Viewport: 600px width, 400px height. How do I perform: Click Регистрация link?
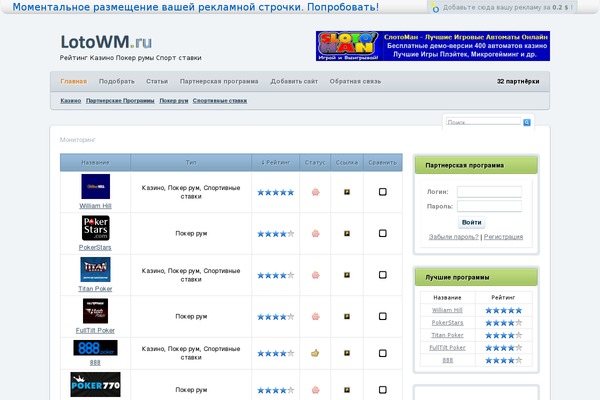tap(503, 237)
